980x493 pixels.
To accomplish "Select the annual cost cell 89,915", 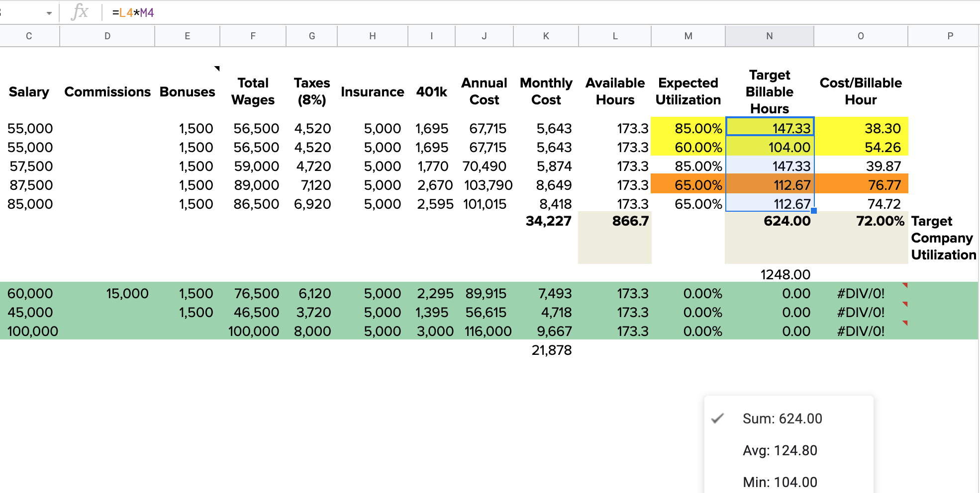I will pyautogui.click(x=485, y=293).
